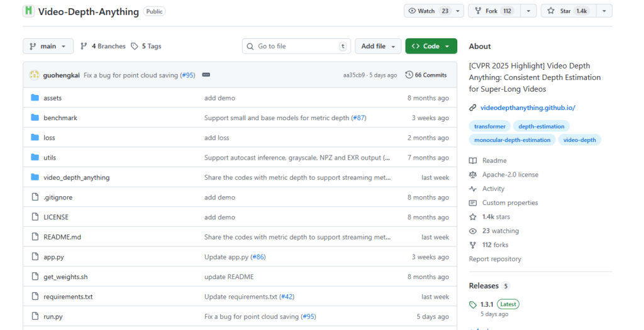Click the fork icon beside 112 forks

coord(473,245)
